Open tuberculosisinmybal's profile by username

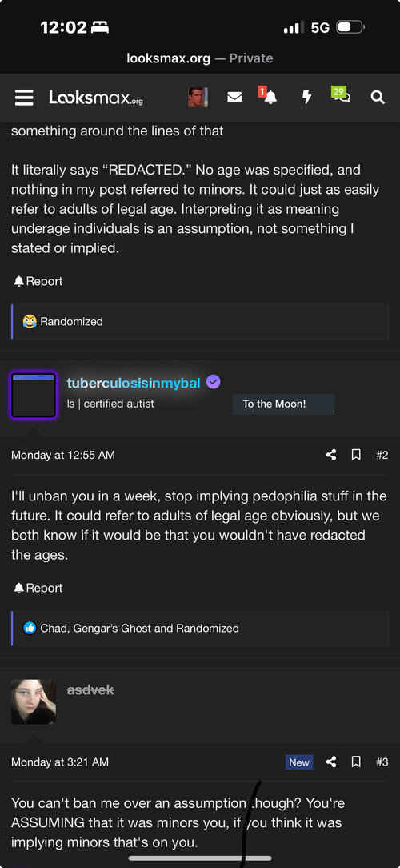134,383
